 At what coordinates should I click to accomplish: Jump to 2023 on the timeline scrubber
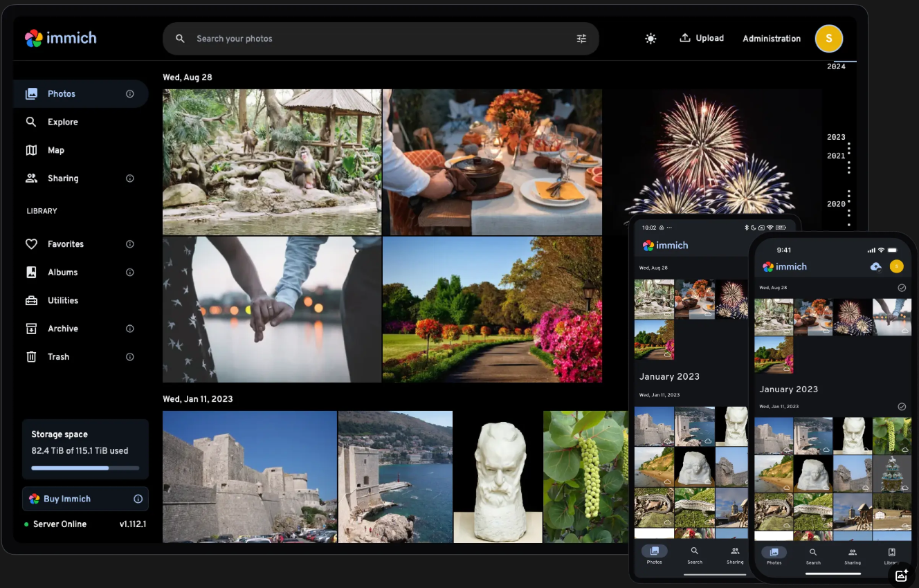[x=836, y=137]
